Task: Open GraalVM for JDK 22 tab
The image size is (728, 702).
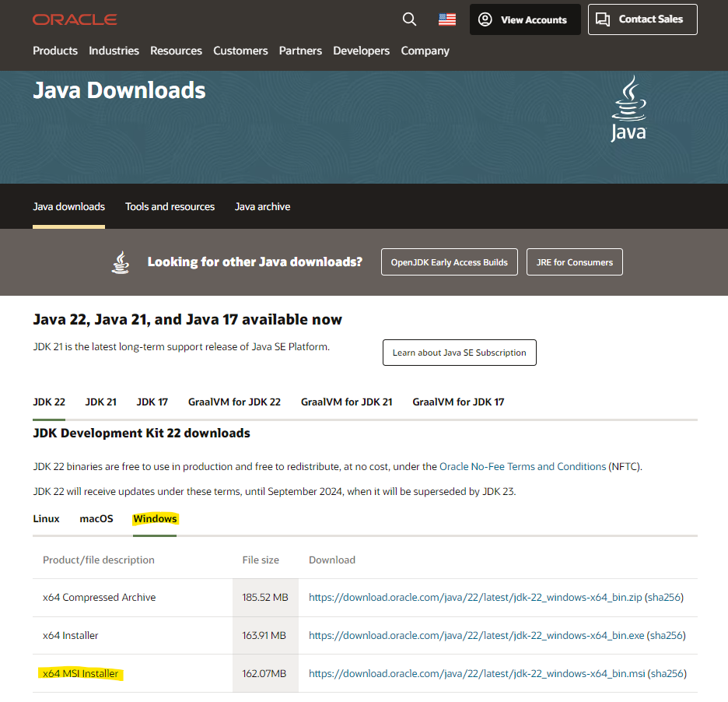Action: point(234,402)
